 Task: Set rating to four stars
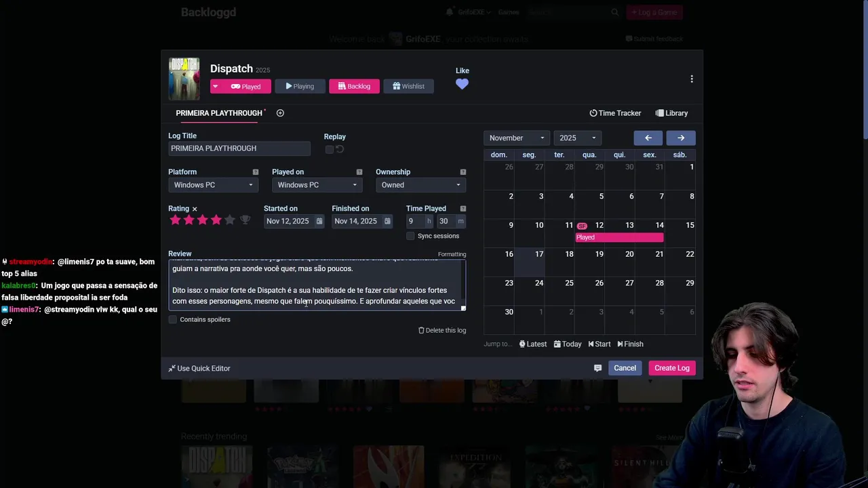[x=216, y=220]
